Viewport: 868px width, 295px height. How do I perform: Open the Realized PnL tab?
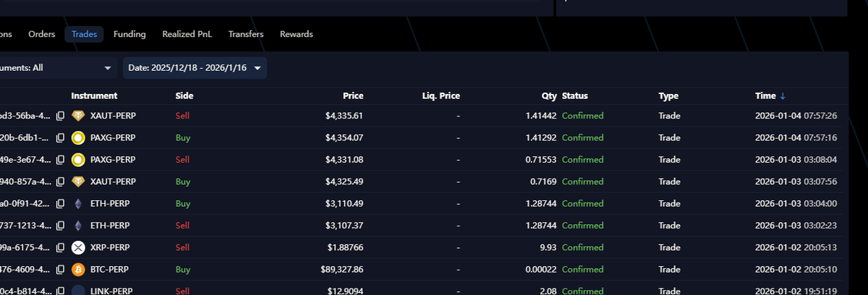click(x=187, y=34)
